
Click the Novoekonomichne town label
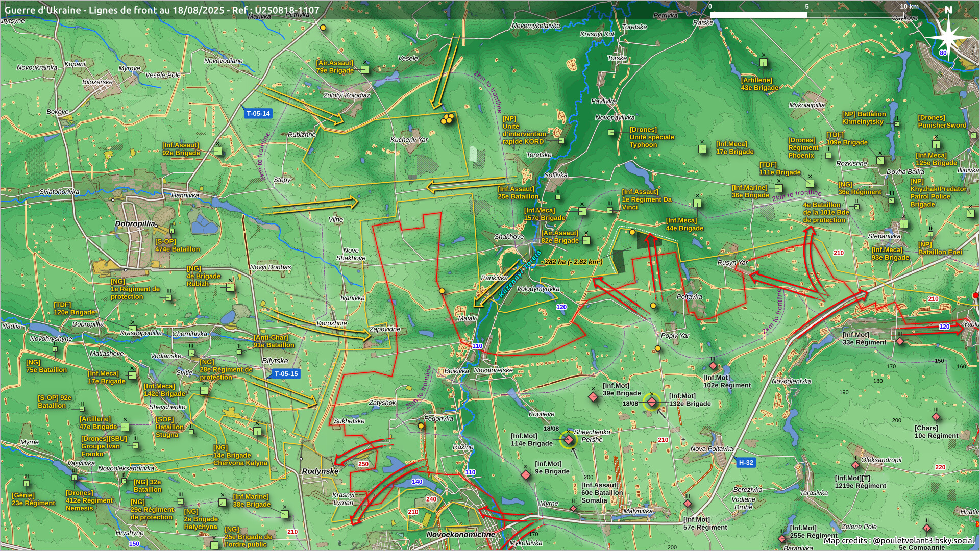coord(460,534)
